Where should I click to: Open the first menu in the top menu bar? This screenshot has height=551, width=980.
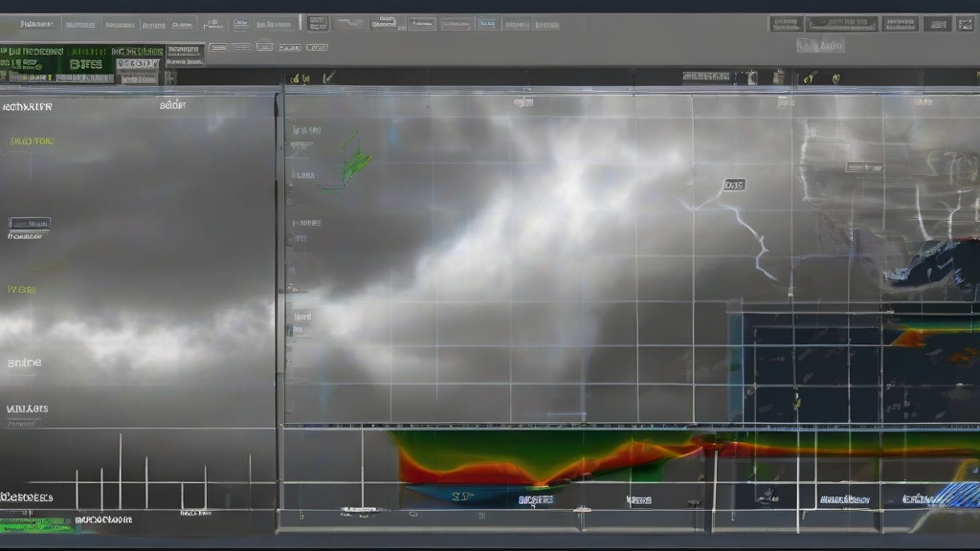tap(36, 24)
